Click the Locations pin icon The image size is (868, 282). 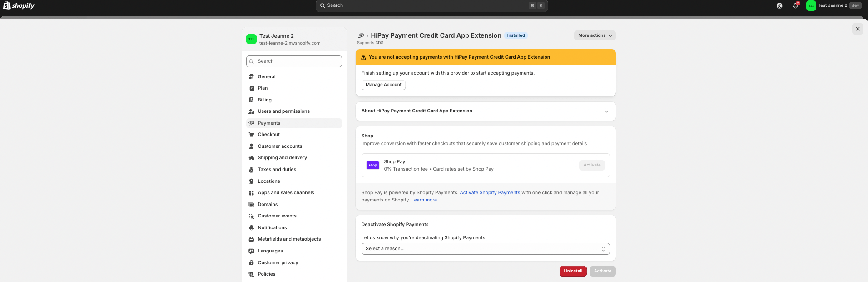(x=251, y=181)
